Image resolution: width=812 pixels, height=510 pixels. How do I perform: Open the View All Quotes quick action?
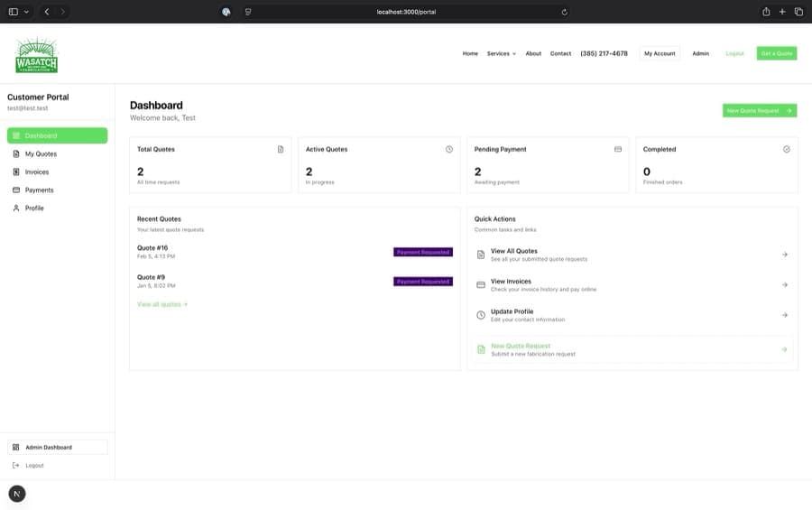point(632,255)
